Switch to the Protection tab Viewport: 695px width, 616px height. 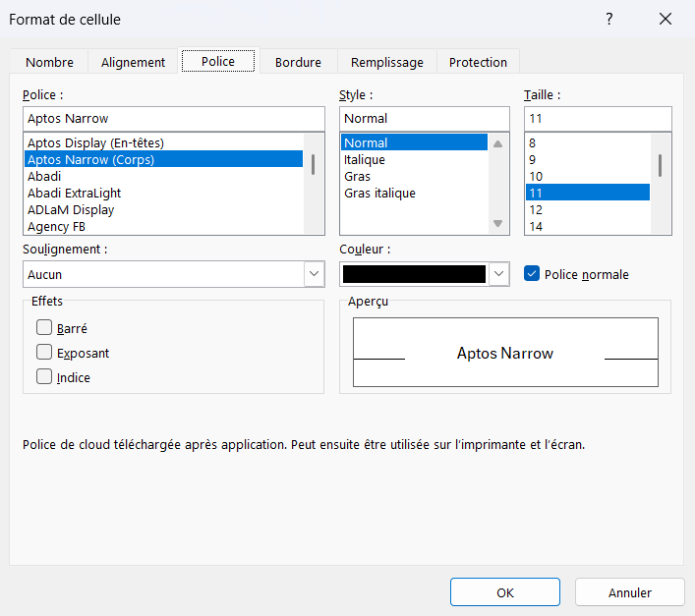pos(478,62)
